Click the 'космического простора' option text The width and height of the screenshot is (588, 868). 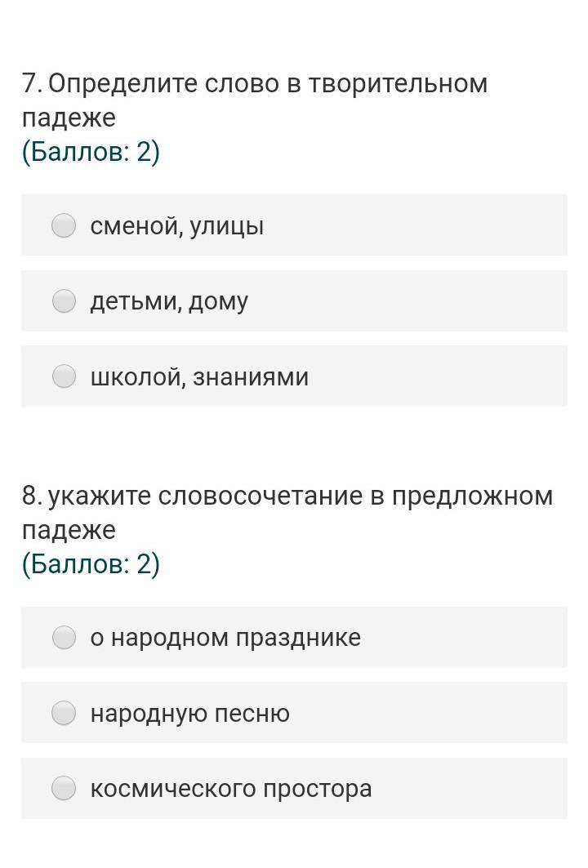[x=231, y=790]
